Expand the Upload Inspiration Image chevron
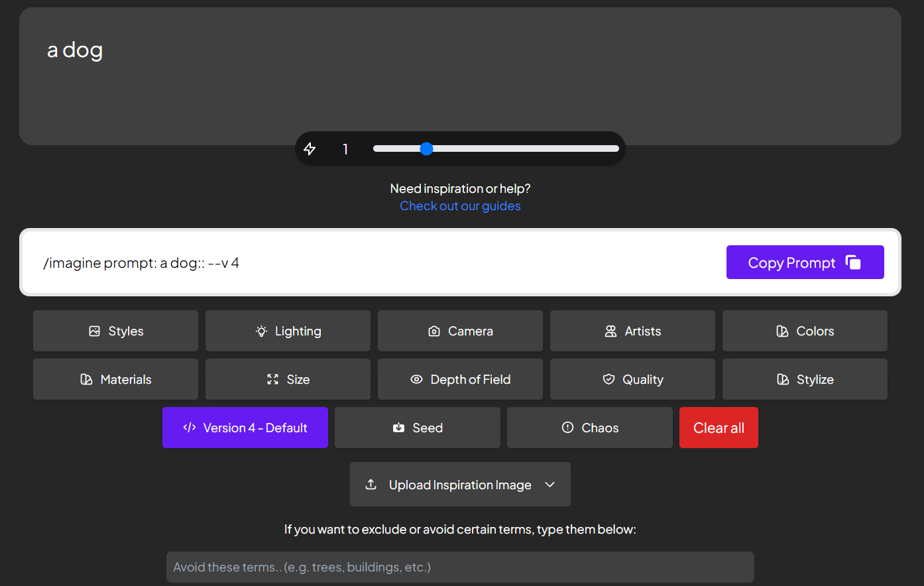Viewport: 924px width, 586px height. (x=549, y=485)
